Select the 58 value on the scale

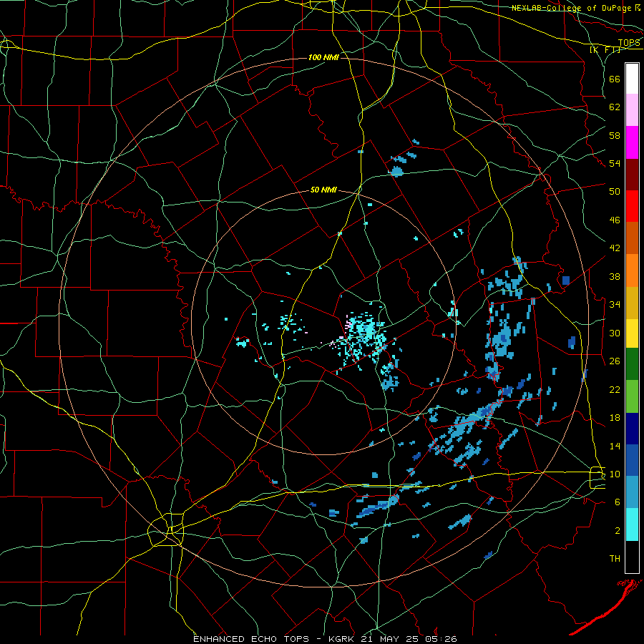click(615, 135)
